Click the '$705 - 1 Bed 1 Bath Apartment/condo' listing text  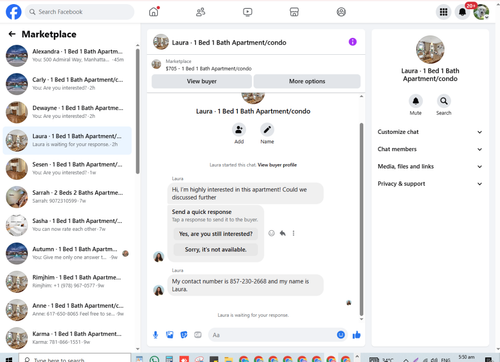pyautogui.click(x=209, y=69)
